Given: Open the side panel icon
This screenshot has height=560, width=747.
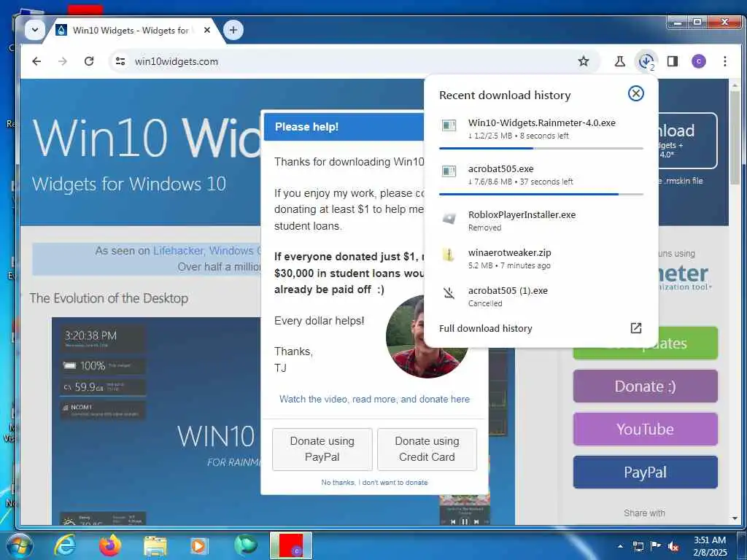Looking at the screenshot, I should tap(672, 61).
